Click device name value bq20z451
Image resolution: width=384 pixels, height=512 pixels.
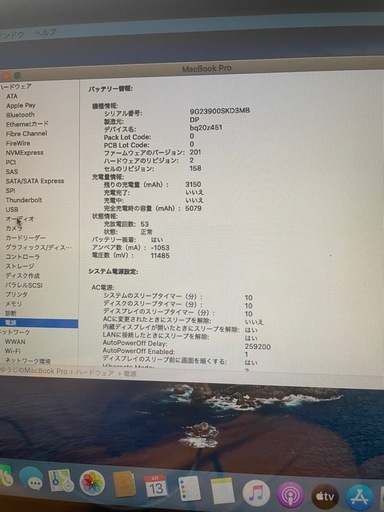click(x=206, y=128)
